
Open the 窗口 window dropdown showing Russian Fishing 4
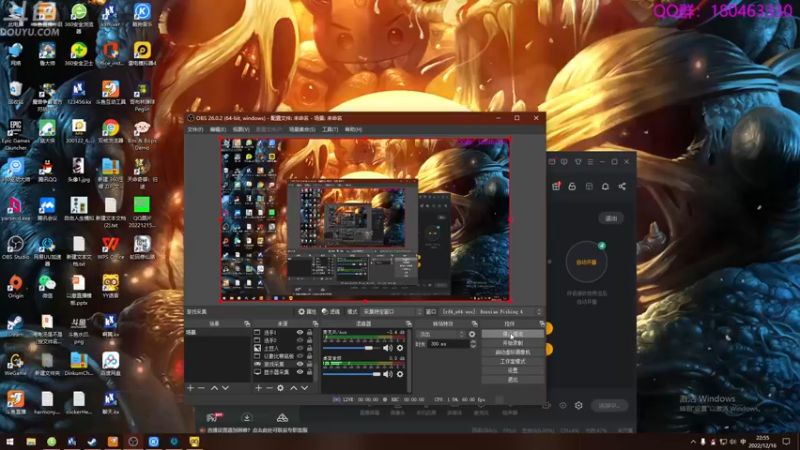(x=491, y=312)
